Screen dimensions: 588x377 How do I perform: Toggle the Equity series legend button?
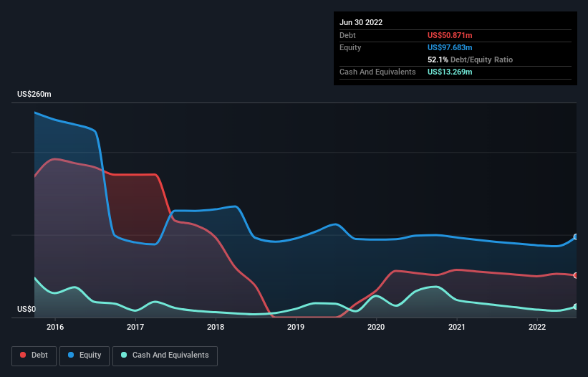coord(85,355)
